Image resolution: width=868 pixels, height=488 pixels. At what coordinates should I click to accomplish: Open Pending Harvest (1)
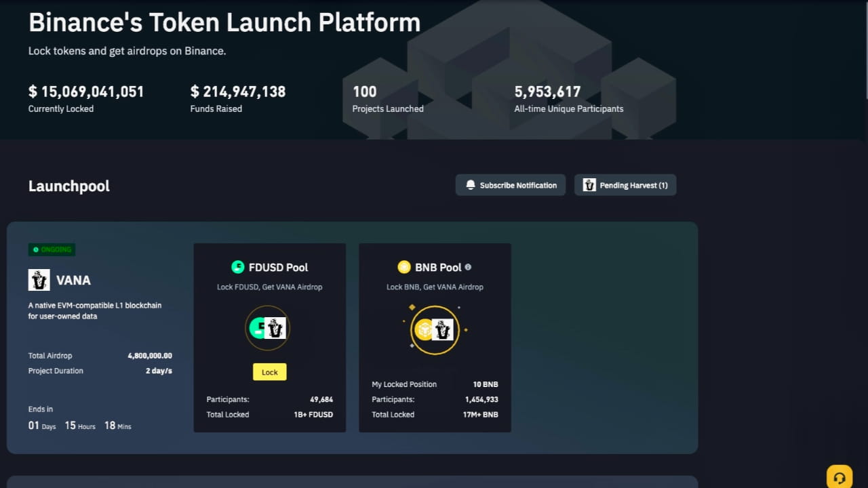(625, 185)
